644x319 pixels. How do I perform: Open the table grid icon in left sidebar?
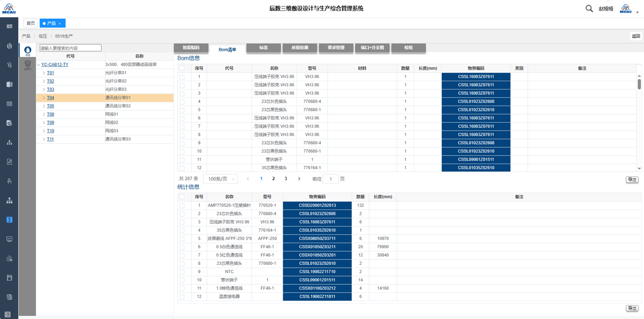(x=9, y=104)
